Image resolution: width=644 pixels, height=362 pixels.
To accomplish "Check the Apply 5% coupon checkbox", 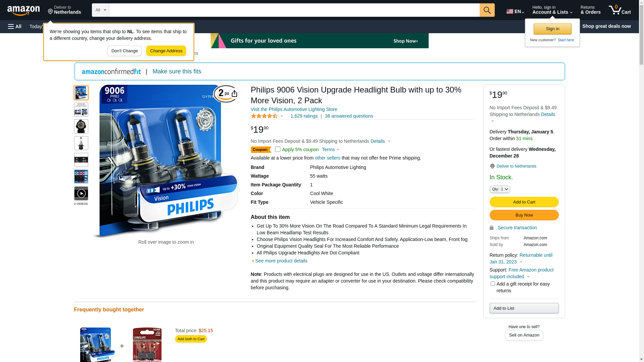I will pos(278,149).
